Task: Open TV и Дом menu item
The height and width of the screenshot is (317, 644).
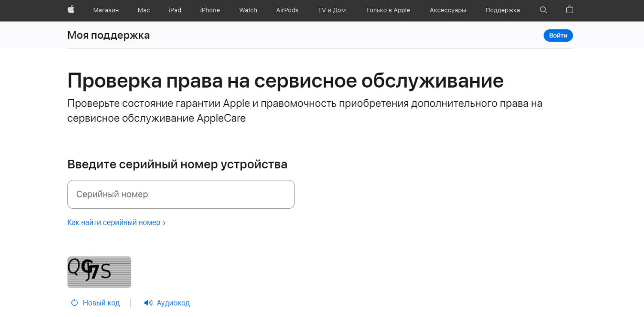Action: pos(332,10)
